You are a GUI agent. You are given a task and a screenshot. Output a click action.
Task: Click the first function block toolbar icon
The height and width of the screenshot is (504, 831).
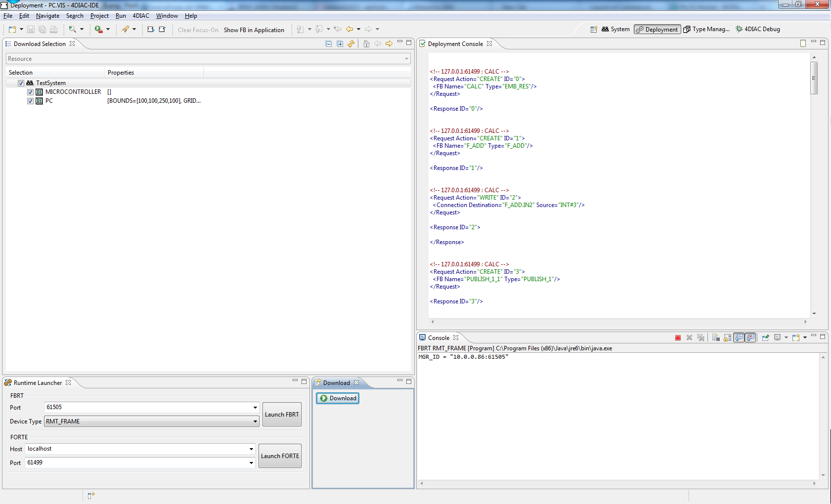pyautogui.click(x=151, y=30)
